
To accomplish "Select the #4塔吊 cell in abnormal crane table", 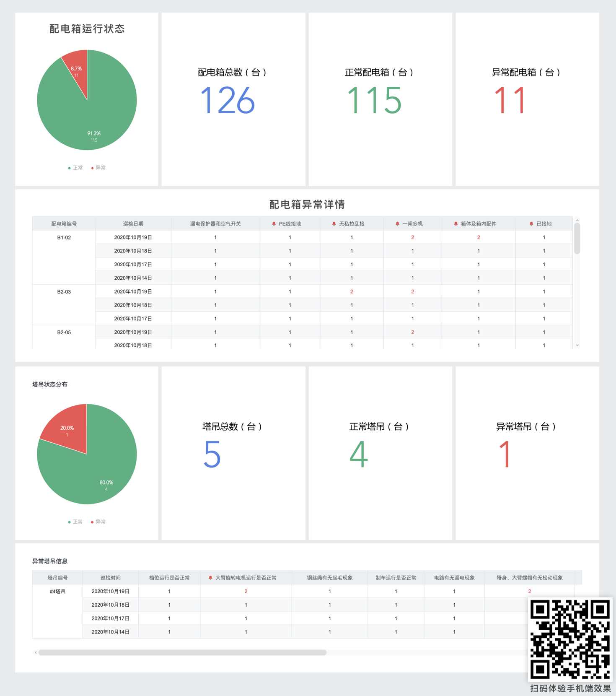I will click(57, 592).
